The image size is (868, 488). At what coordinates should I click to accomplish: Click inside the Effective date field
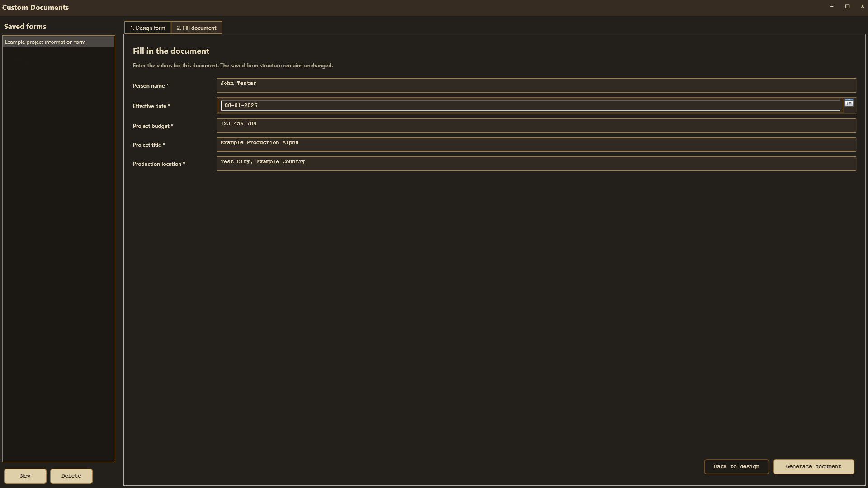pyautogui.click(x=530, y=106)
